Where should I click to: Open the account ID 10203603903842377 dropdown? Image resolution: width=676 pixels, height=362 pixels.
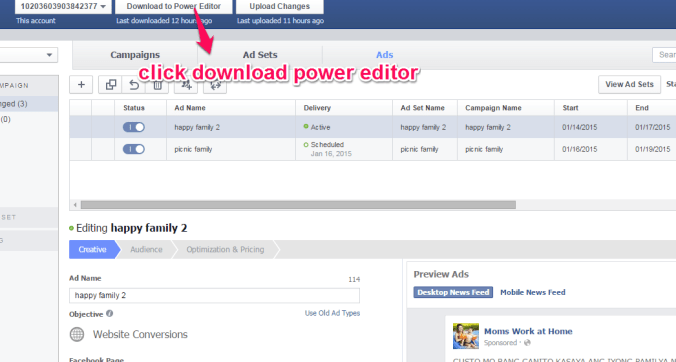(63, 6)
